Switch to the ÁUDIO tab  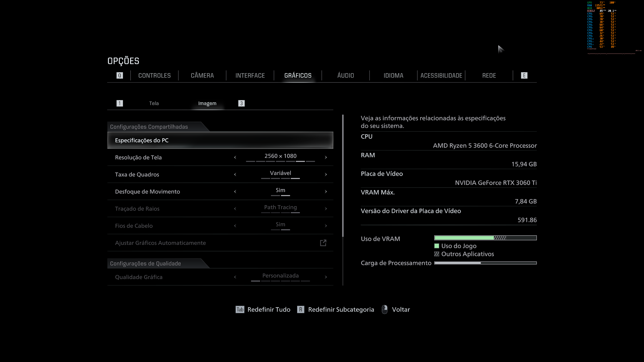[x=345, y=75]
